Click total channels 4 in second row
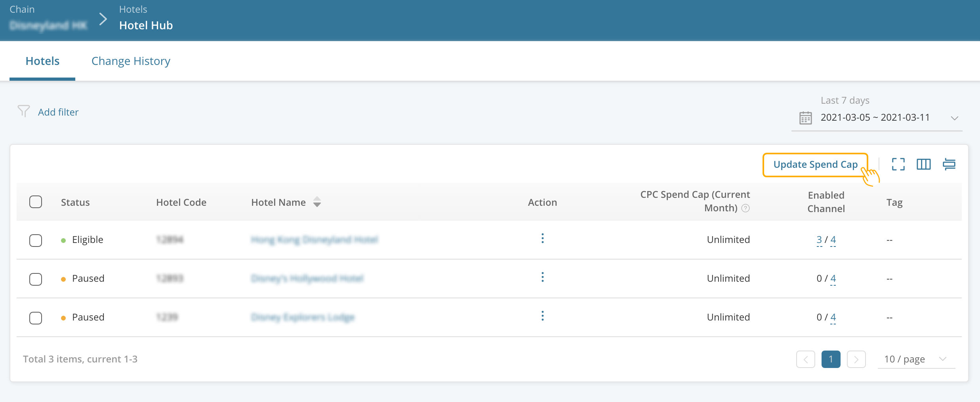Image resolution: width=980 pixels, height=402 pixels. pos(833,279)
